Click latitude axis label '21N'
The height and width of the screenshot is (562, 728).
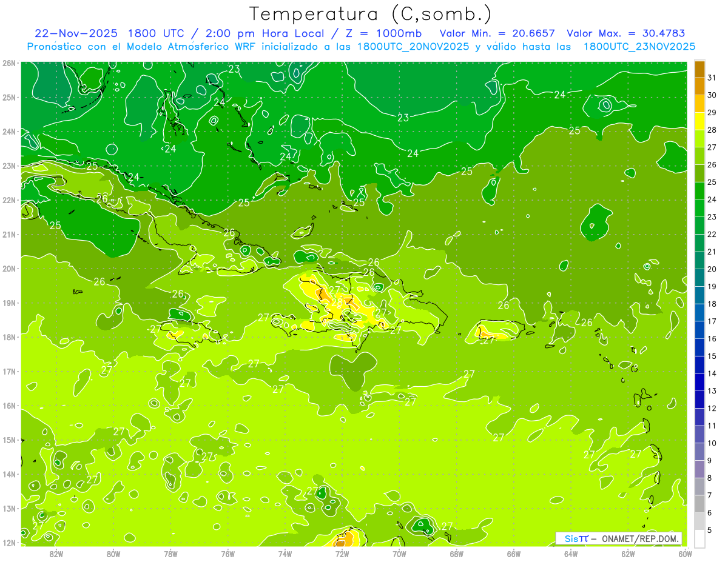(8, 234)
